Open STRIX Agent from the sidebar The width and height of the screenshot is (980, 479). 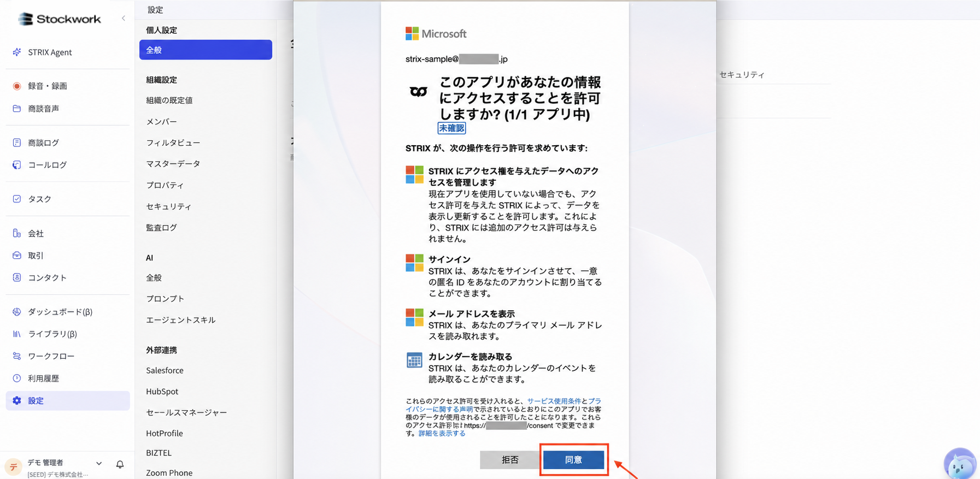coord(50,52)
